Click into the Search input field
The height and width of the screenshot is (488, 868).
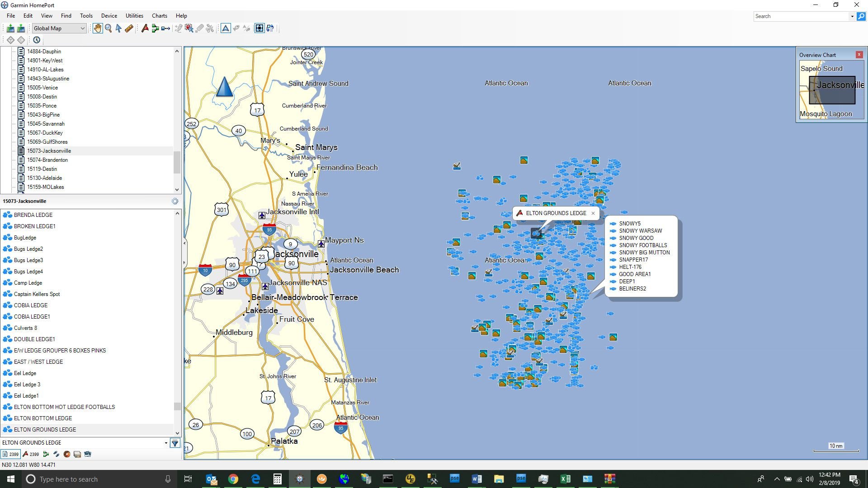(802, 16)
